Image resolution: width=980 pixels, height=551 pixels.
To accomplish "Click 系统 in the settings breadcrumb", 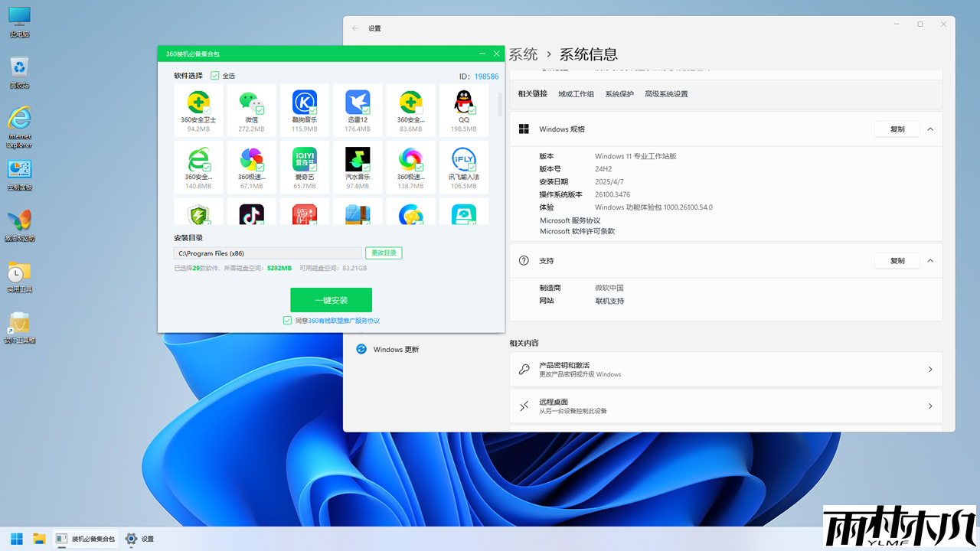I will tap(523, 54).
